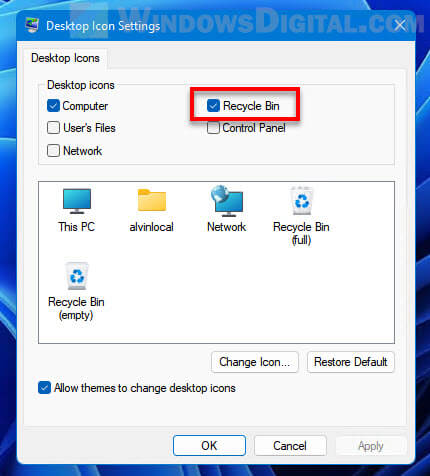Enable the Control Panel checkbox
This screenshot has height=476, width=430.
point(213,128)
